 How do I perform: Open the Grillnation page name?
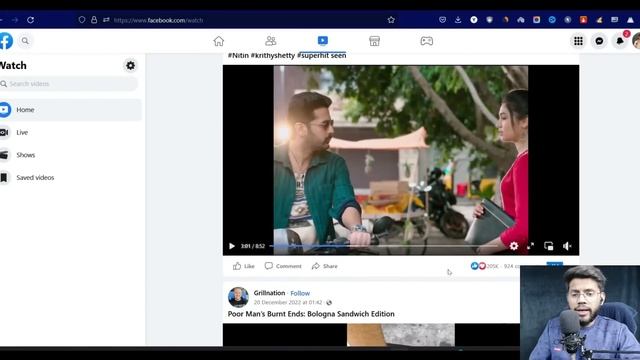coord(269,293)
